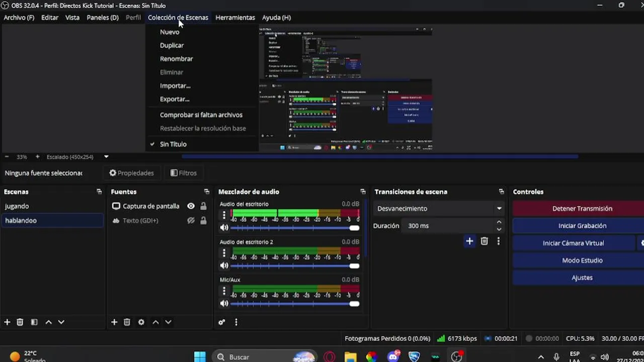The width and height of the screenshot is (644, 362).
Task: Open Discord from the taskbar
Action: pos(393,356)
